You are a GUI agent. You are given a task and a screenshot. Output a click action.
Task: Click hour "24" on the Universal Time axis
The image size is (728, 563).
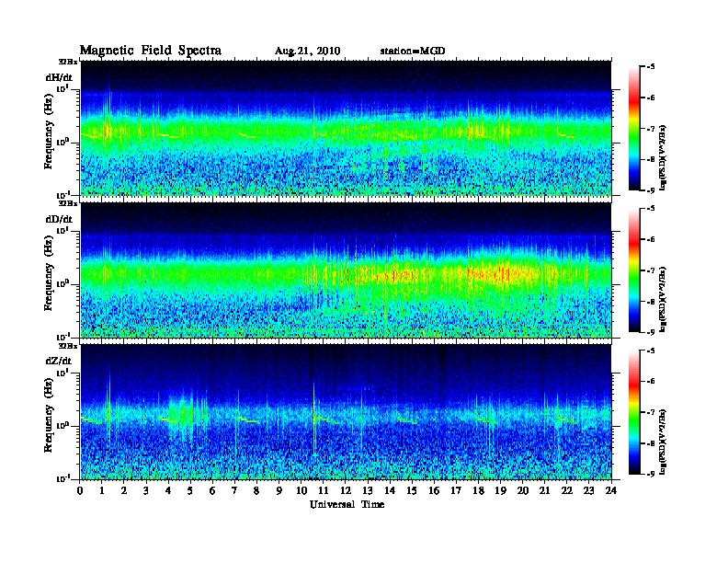coord(611,491)
